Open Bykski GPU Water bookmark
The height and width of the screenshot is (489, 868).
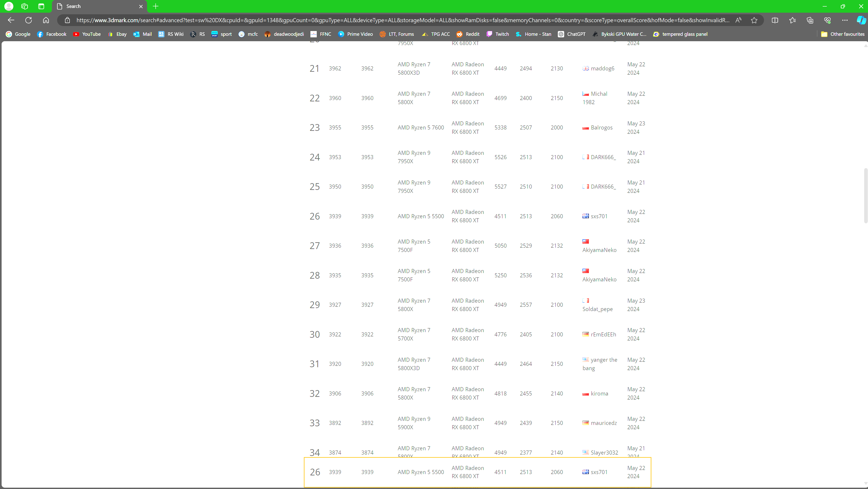[x=619, y=34]
